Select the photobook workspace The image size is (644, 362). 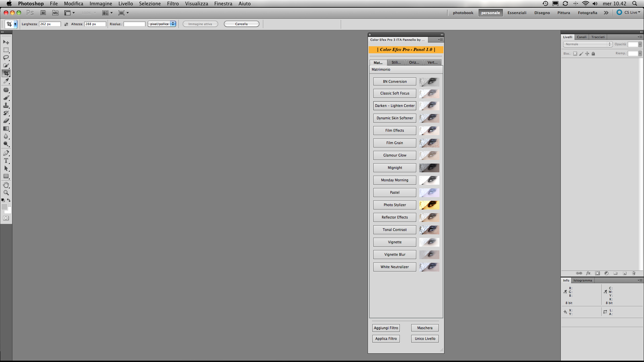463,13
